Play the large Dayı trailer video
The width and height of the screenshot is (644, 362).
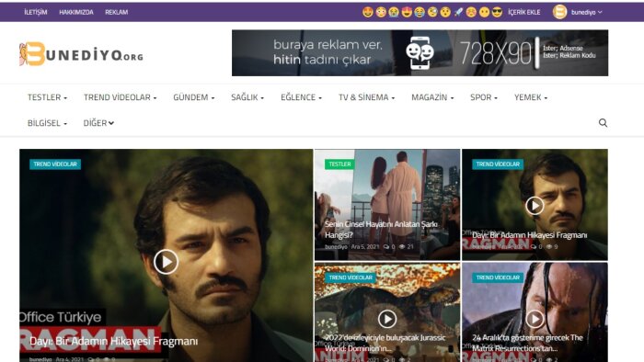[x=166, y=262]
